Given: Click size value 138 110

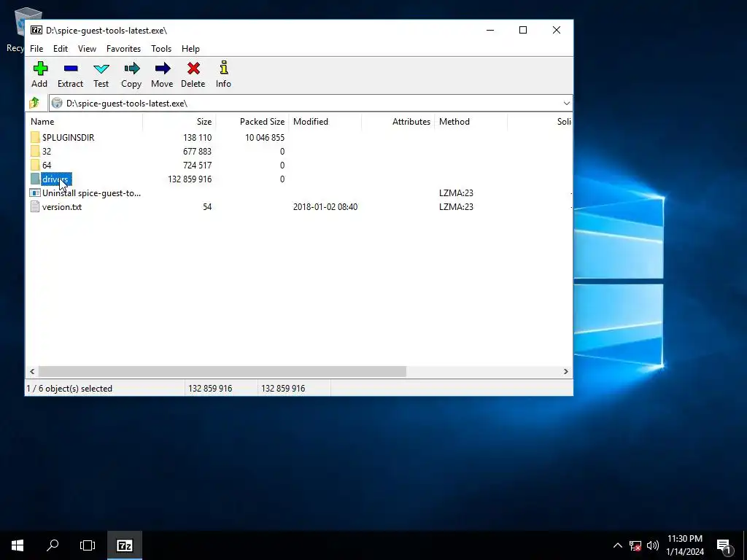Looking at the screenshot, I should [x=197, y=138].
